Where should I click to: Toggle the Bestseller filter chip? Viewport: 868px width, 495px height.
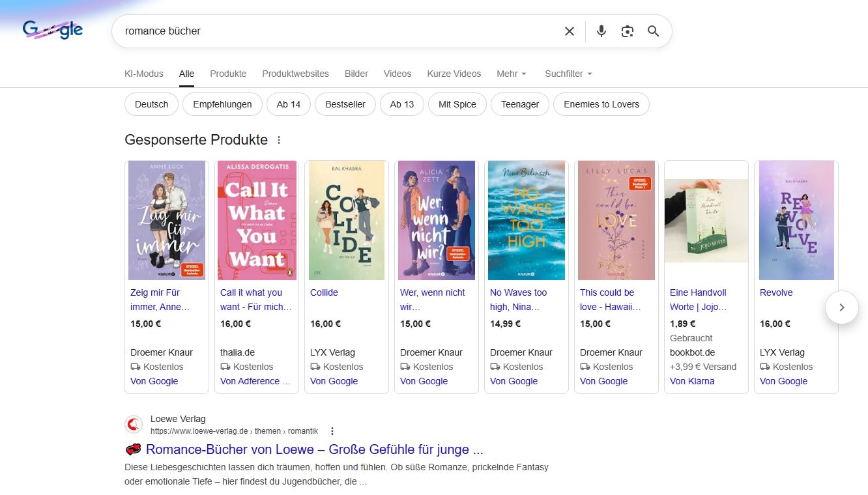(x=345, y=104)
